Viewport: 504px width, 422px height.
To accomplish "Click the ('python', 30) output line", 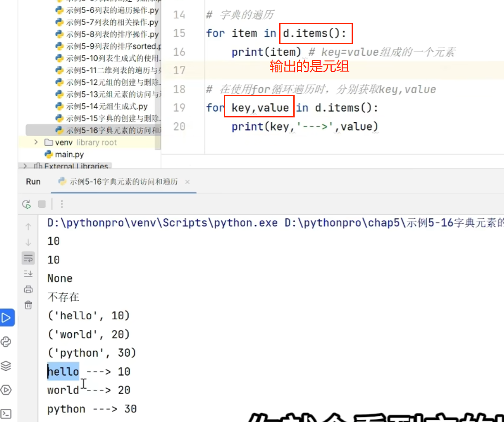I will click(x=91, y=353).
